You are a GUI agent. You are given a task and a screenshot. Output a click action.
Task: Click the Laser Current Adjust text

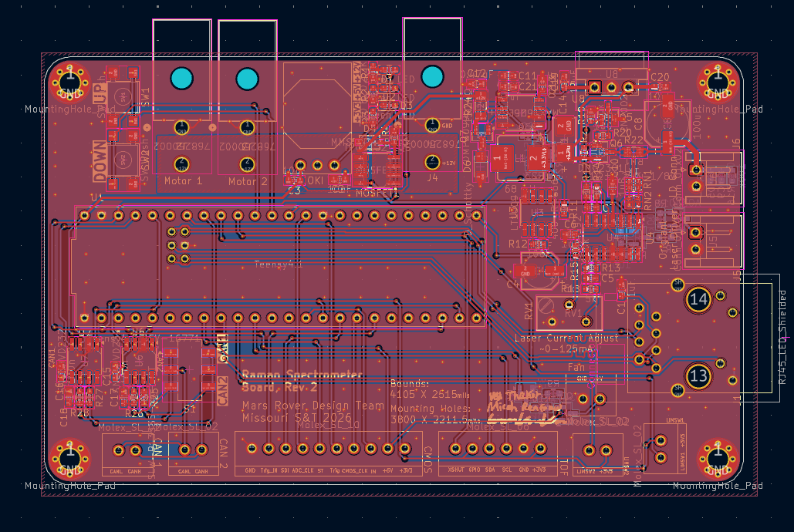click(567, 338)
